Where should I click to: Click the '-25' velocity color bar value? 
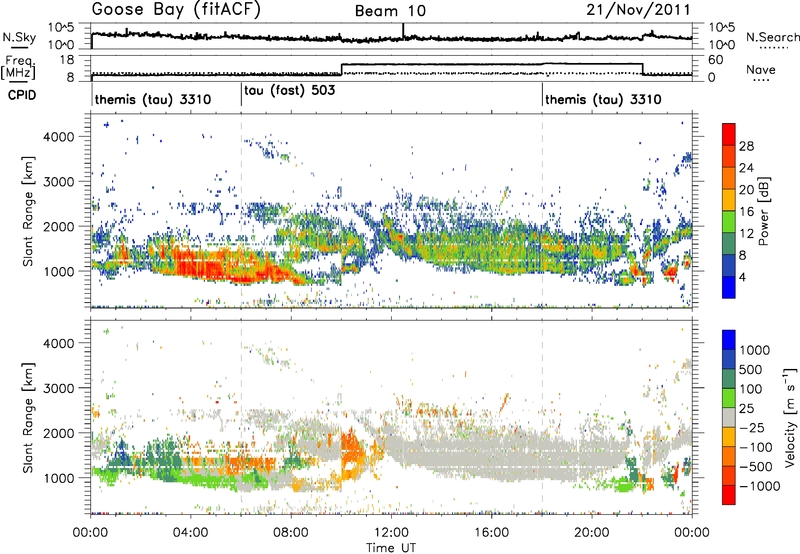coord(751,428)
